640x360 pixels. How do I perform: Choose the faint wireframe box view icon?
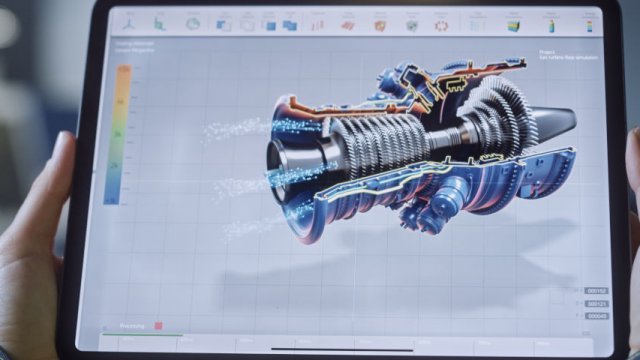[247, 26]
